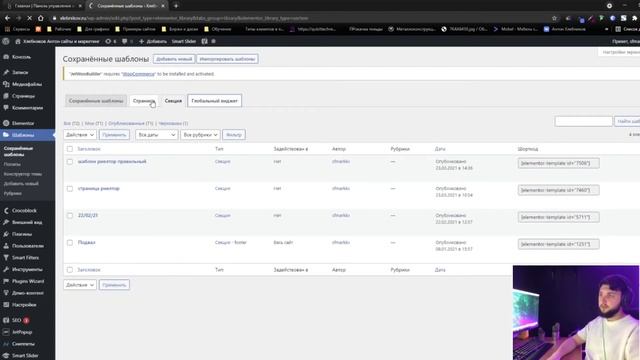Click the browser home button

[x=40, y=18]
